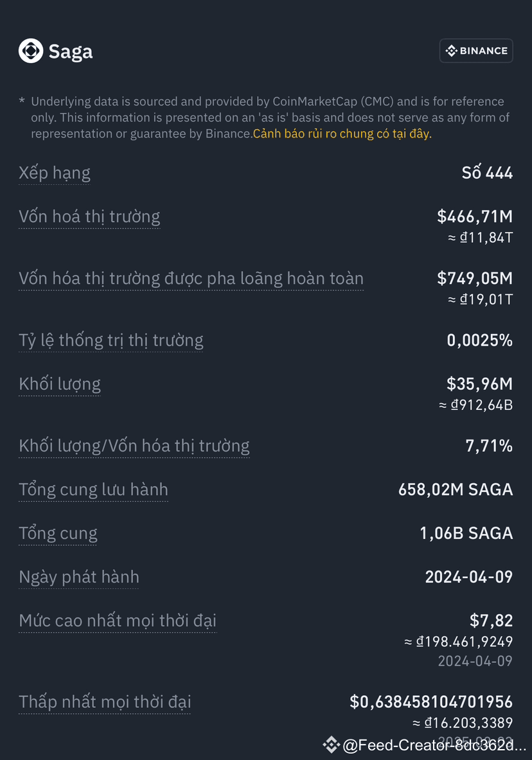Click the Khối lượng/Vốn hóa thị trường label
Screen dimensions: 532x760
pos(134,445)
